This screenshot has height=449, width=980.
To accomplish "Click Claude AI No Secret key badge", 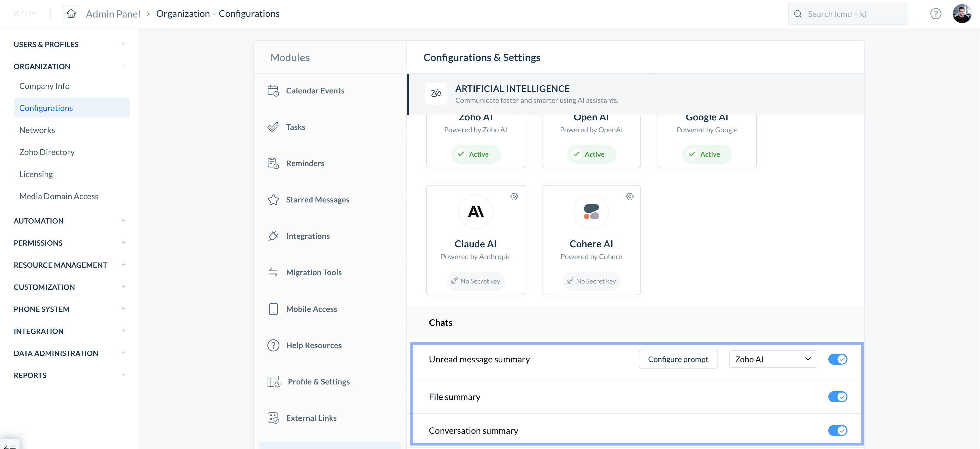I will 475,281.
